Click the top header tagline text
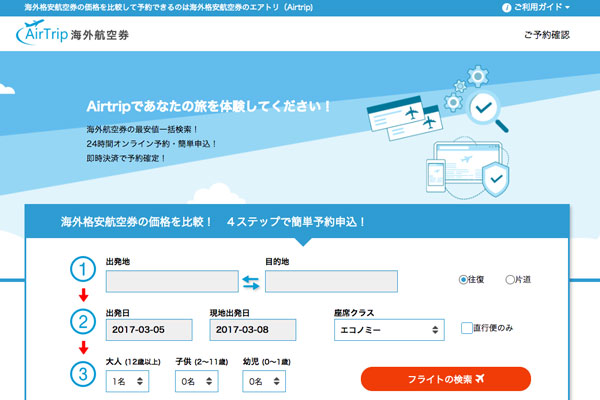 (169, 7)
